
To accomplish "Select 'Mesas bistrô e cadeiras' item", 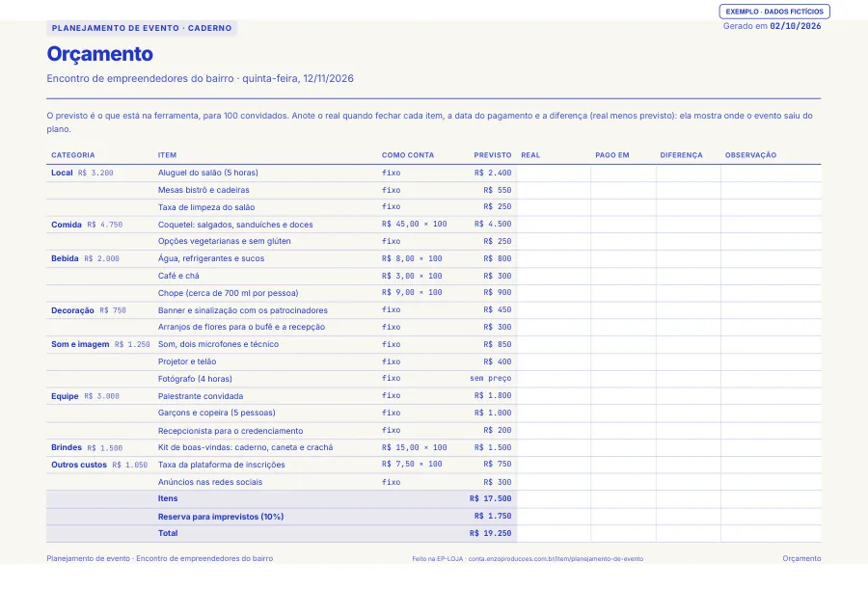I will tap(203, 190).
